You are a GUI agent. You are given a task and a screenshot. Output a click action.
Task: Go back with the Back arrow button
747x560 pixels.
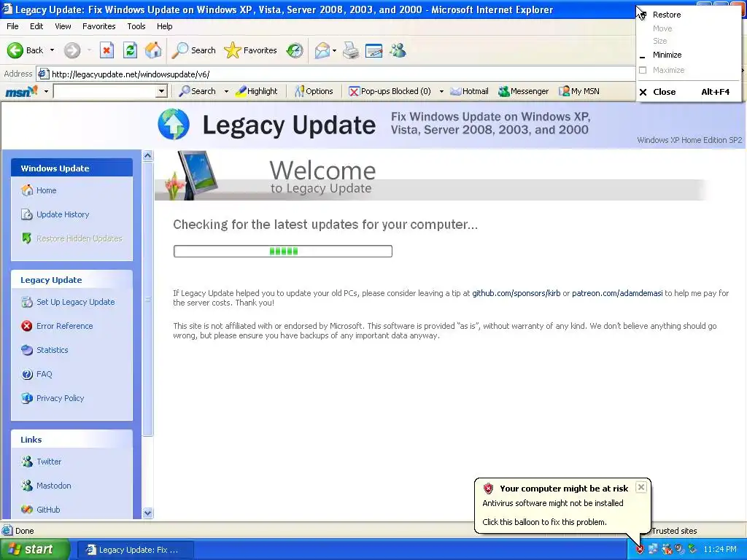[26, 50]
